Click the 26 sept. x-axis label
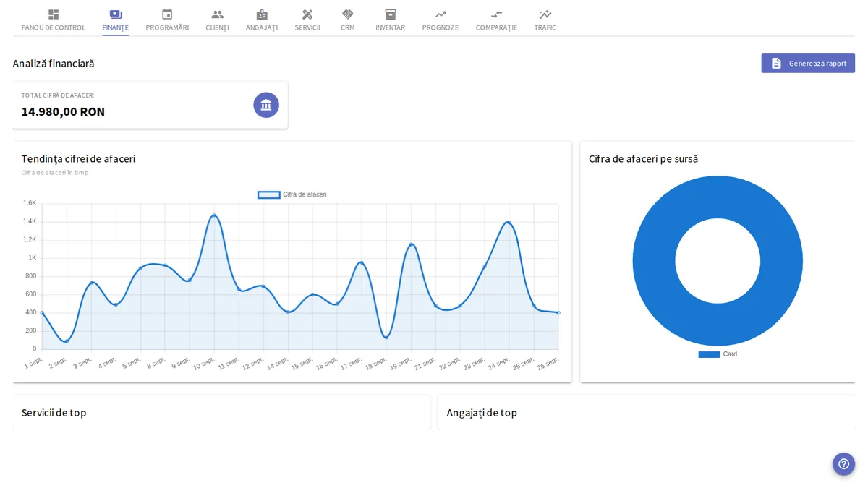Viewport: 868px width, 488px height. tap(548, 363)
